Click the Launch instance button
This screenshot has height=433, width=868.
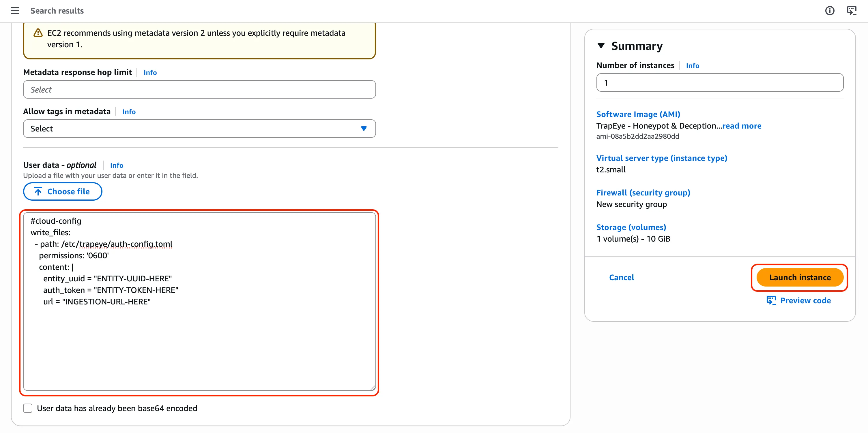click(800, 277)
